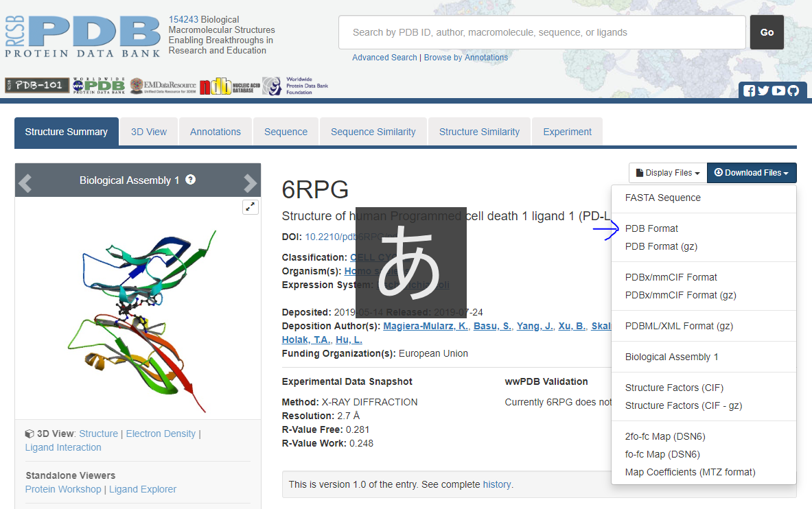Launch the Ligand Explorer viewer link
Image resolution: width=812 pixels, height=509 pixels.
pyautogui.click(x=142, y=489)
